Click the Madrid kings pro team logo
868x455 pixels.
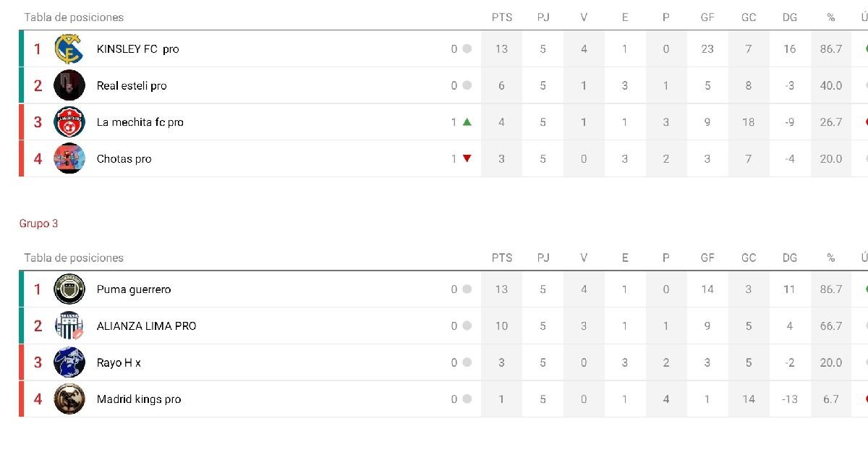69,399
